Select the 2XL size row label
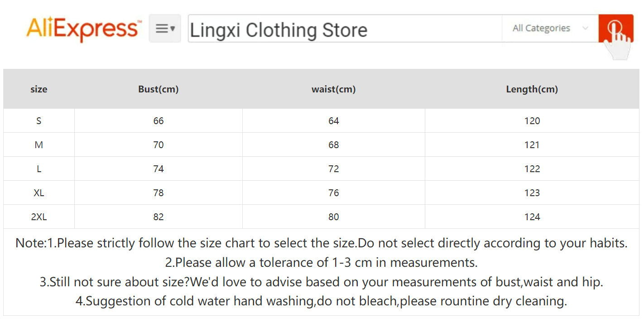The width and height of the screenshot is (644, 323). [39, 217]
